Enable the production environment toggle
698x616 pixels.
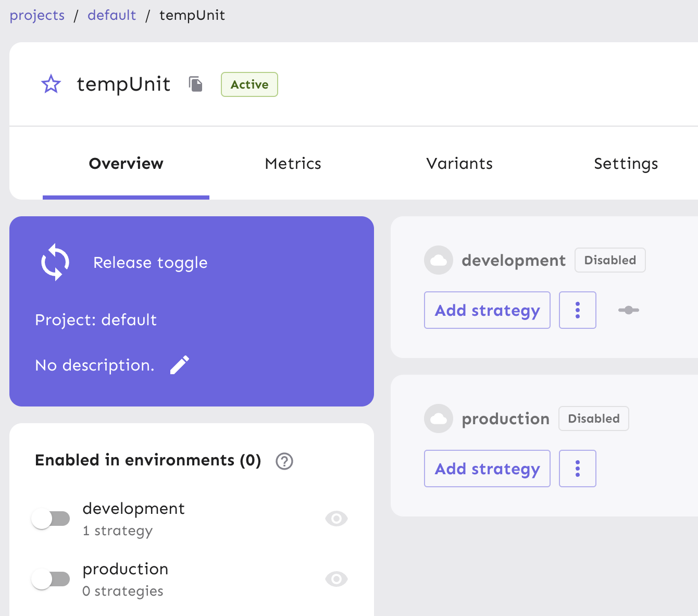point(51,578)
